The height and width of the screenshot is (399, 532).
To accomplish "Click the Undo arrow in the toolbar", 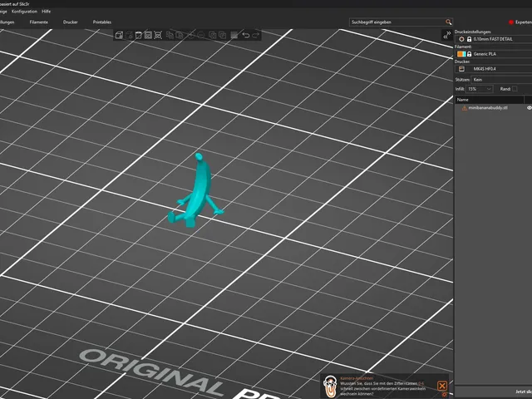I will (246, 35).
